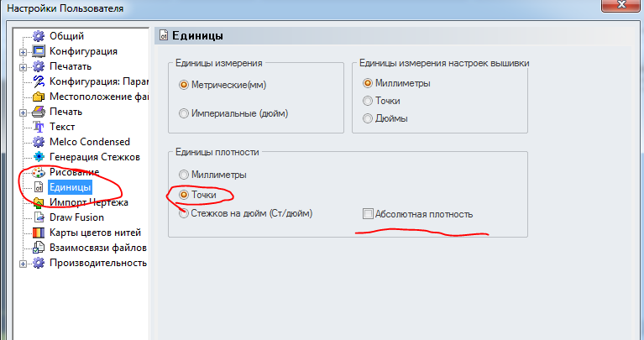Click the blue icon beside Генерация Стежков
Image resolution: width=644 pixels, height=340 pixels.
39,157
